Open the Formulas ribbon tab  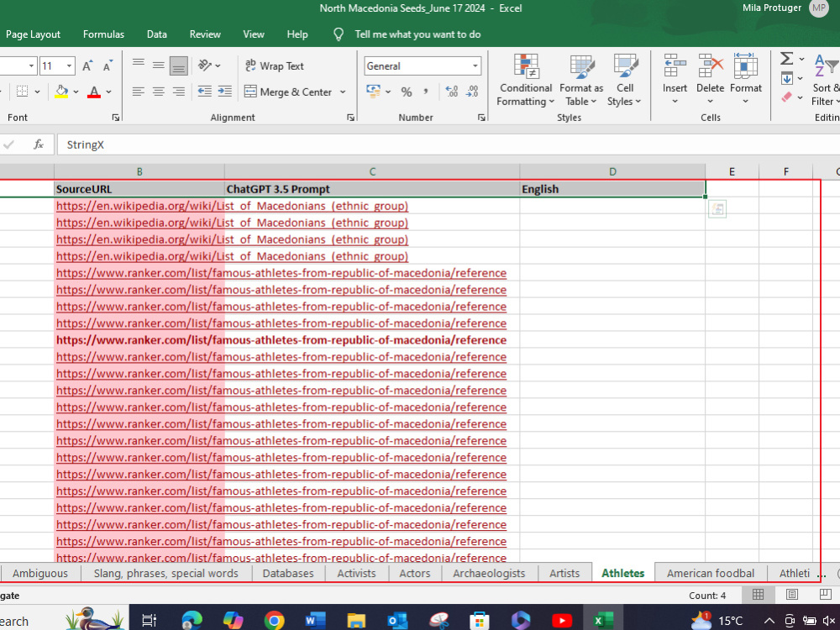point(103,34)
